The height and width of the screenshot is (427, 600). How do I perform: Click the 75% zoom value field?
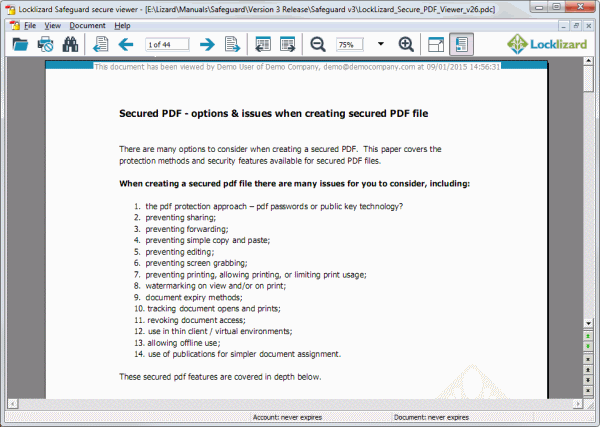click(349, 45)
